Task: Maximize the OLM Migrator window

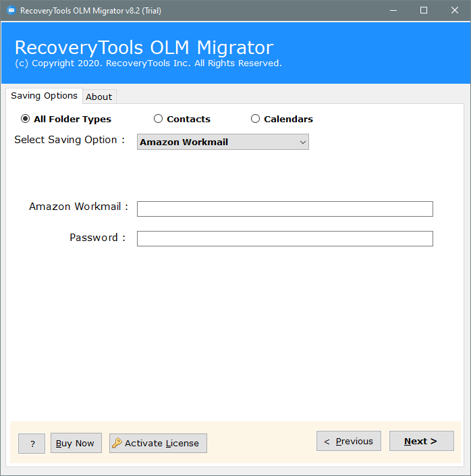Action: 424,10
